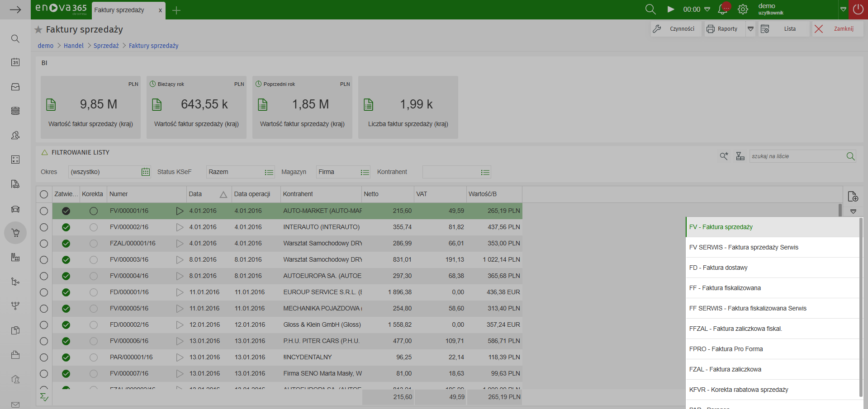Image resolution: width=868 pixels, height=409 pixels.
Task: Open the settings gear icon
Action: pyautogui.click(x=743, y=9)
